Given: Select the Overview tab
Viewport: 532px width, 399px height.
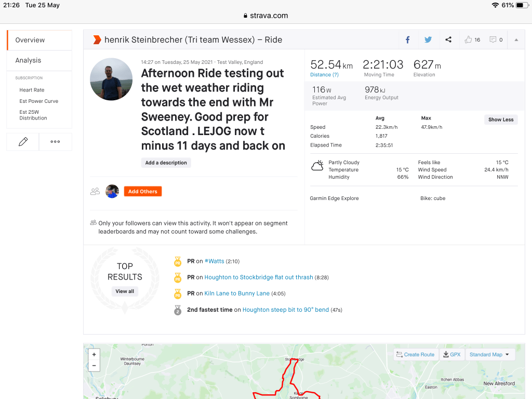Looking at the screenshot, I should (x=30, y=40).
